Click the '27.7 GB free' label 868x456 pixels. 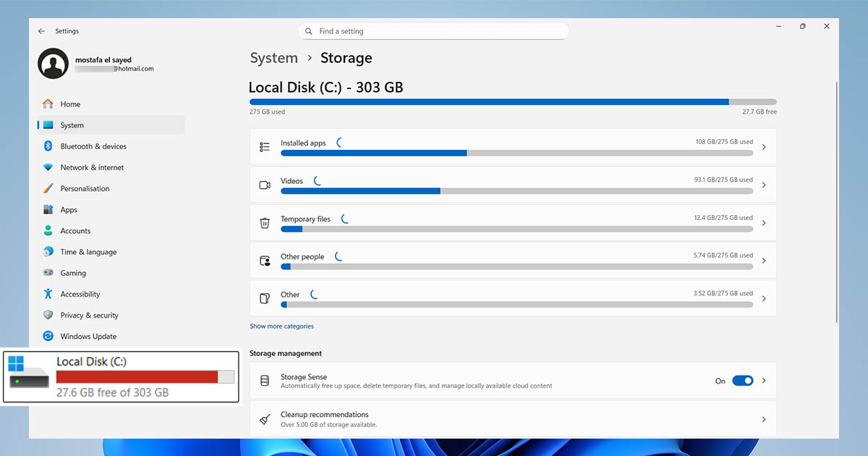(759, 112)
